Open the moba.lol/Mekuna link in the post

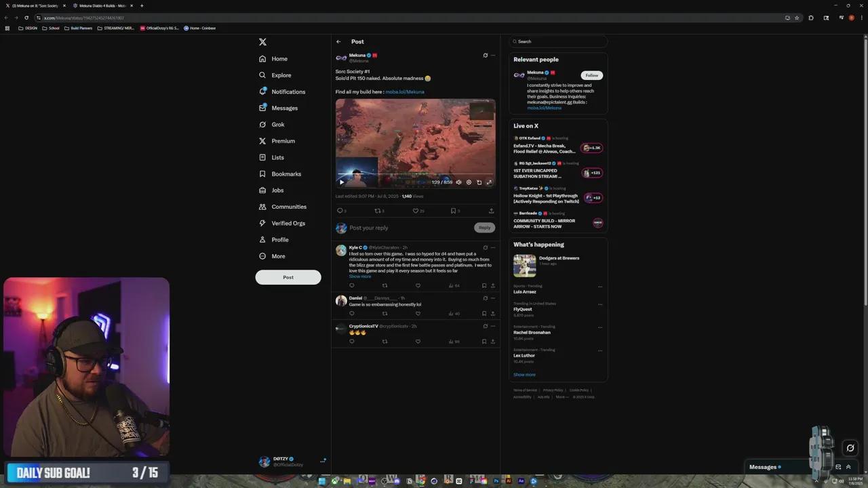[405, 91]
